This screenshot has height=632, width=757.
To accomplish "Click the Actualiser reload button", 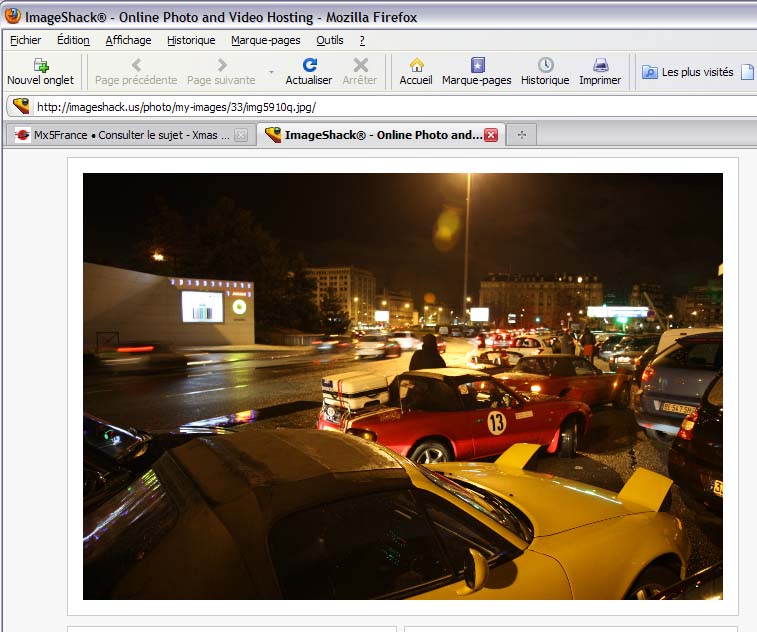I will [x=308, y=71].
